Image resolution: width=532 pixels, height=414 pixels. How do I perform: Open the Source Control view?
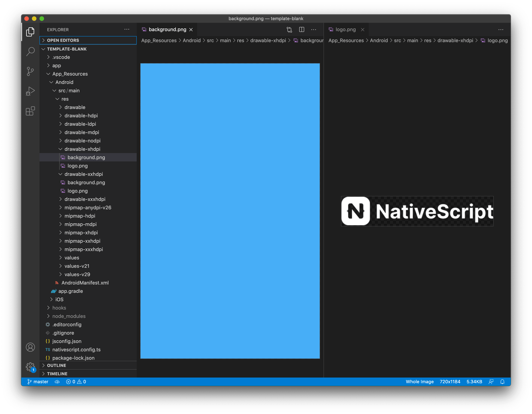pyautogui.click(x=30, y=71)
